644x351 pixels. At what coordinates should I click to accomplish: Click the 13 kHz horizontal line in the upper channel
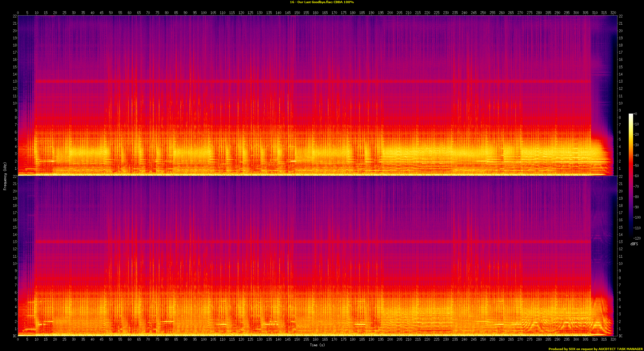point(312,81)
